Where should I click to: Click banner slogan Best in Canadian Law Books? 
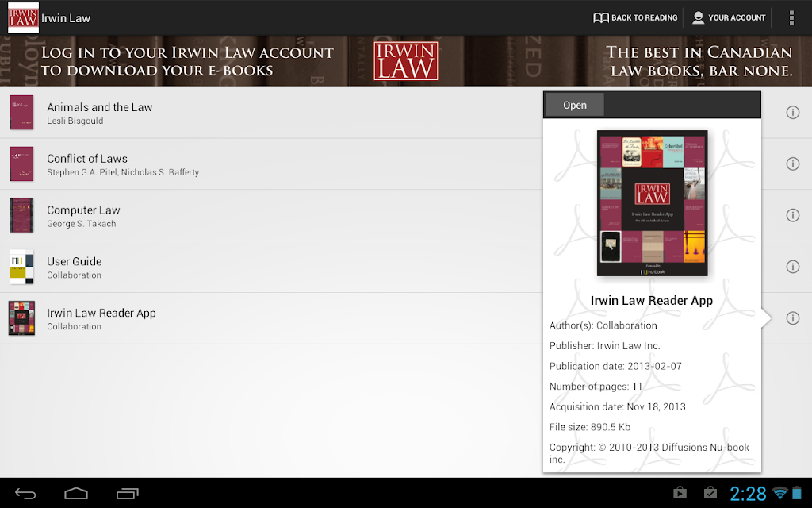click(699, 61)
